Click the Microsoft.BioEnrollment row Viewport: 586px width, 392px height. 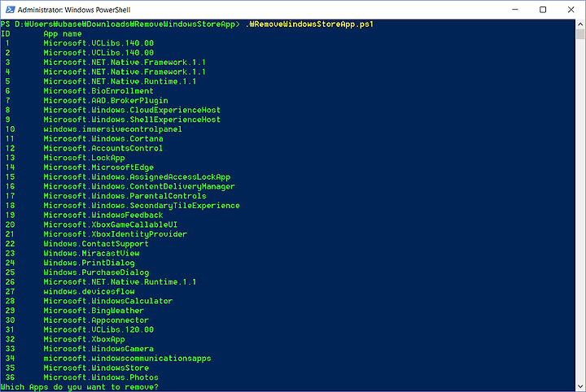(x=98, y=91)
